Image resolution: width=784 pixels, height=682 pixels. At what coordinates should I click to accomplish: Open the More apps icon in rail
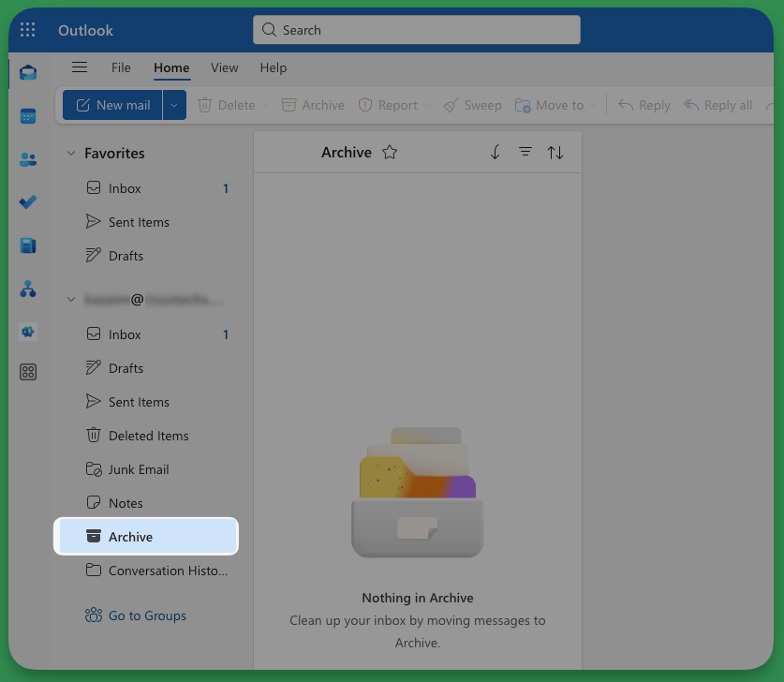[x=28, y=372]
